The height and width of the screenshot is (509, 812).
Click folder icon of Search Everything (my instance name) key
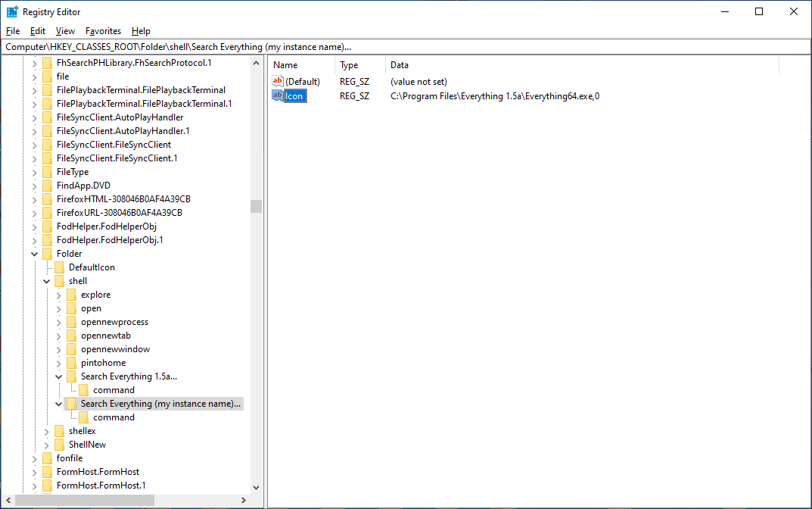click(x=71, y=404)
